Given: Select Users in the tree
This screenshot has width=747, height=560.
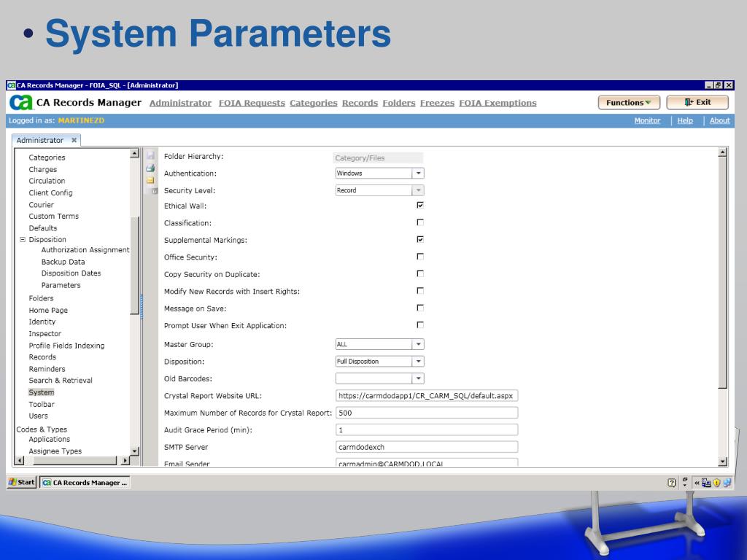Looking at the screenshot, I should 38,416.
